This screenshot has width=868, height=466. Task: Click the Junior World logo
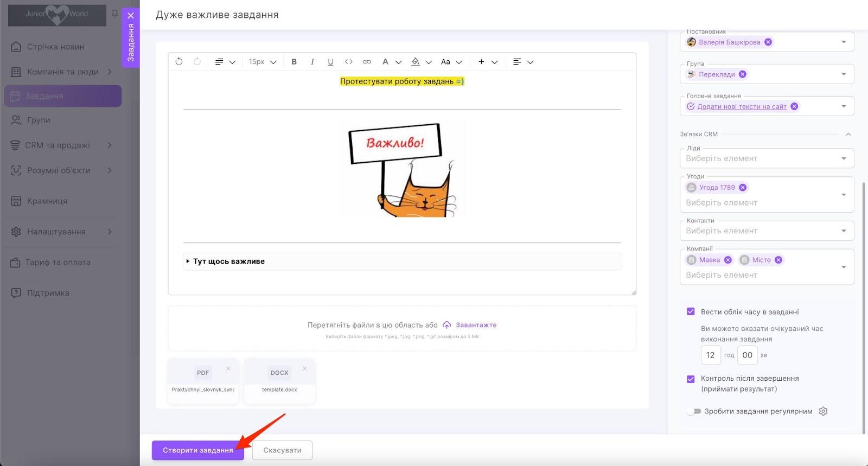57,15
